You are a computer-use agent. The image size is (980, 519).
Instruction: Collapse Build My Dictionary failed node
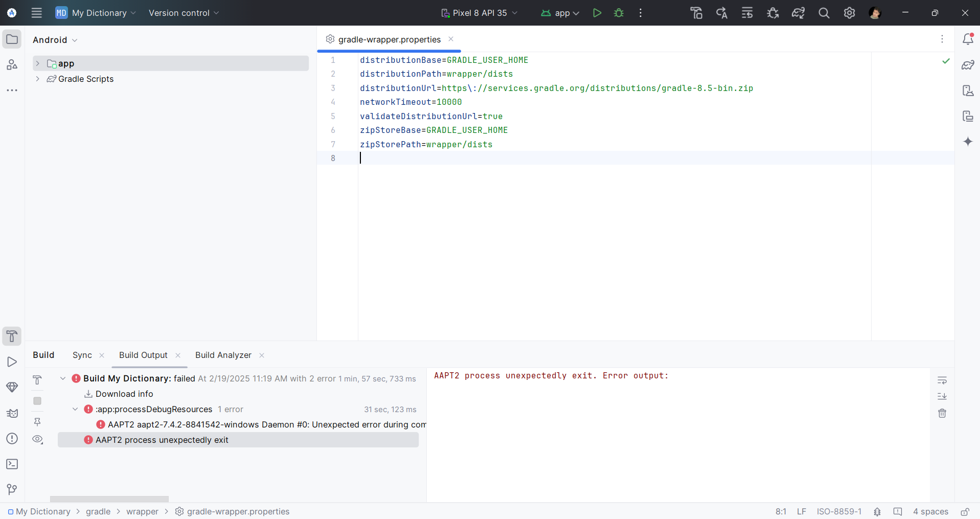(63, 378)
